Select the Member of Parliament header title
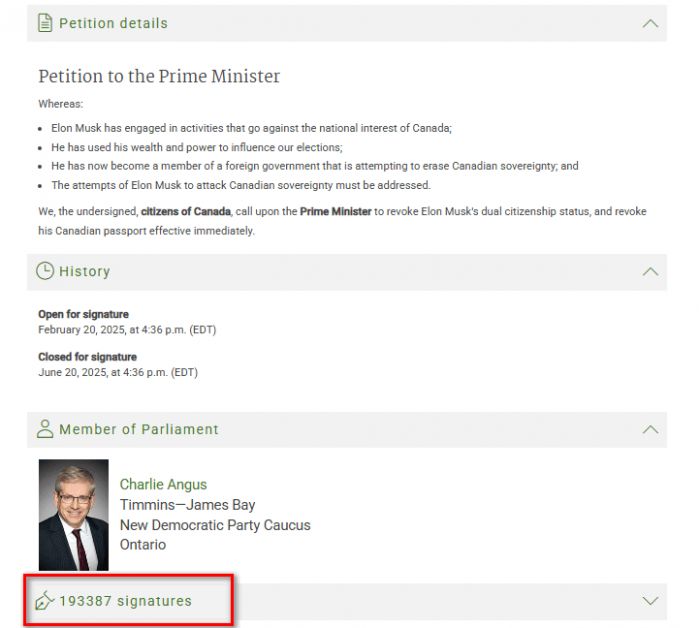Viewport: 700px width, 628px height. pos(138,429)
